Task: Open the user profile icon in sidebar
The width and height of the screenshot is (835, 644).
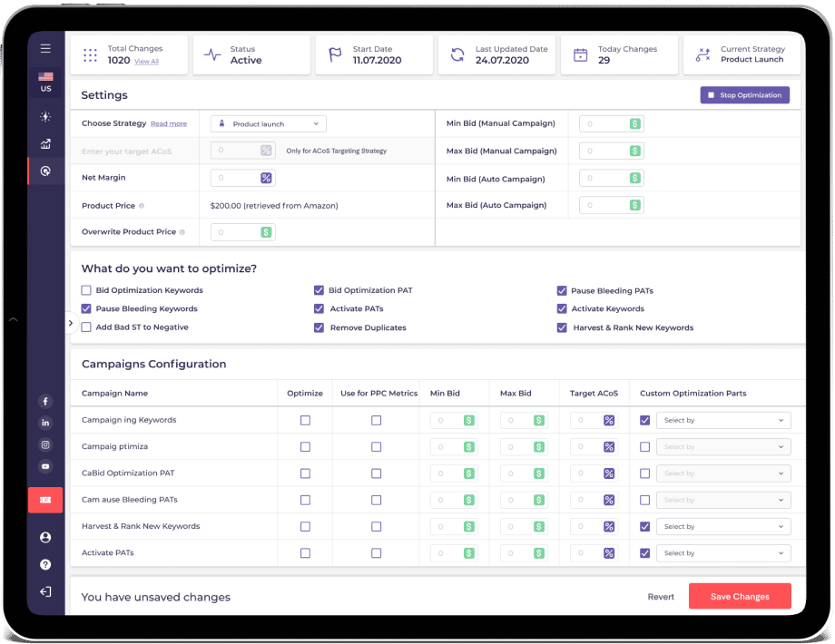Action: pyautogui.click(x=45, y=537)
